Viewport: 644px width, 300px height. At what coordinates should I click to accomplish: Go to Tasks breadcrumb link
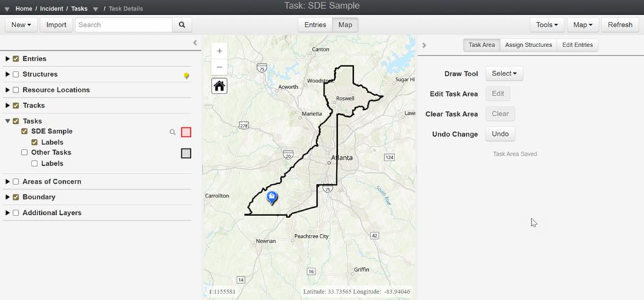click(x=79, y=8)
